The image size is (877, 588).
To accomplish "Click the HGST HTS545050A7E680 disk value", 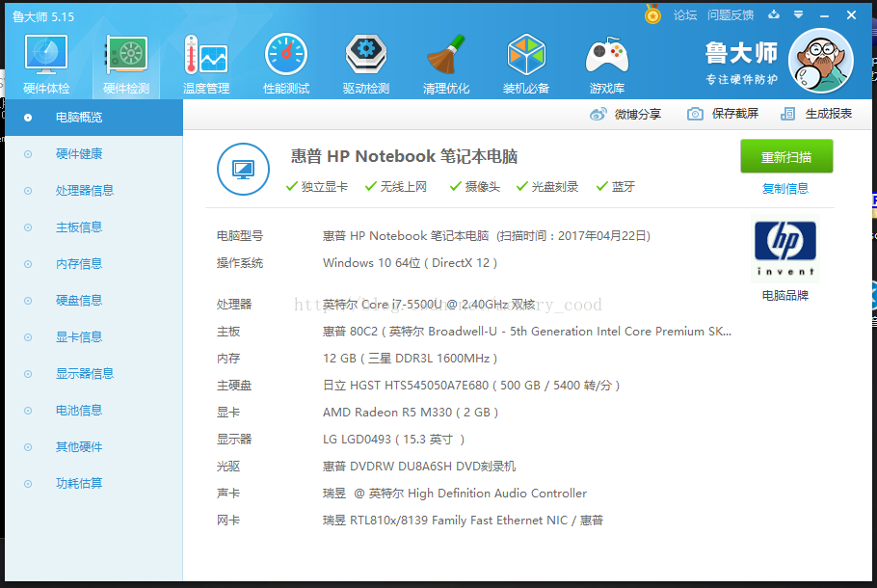I will (x=471, y=386).
